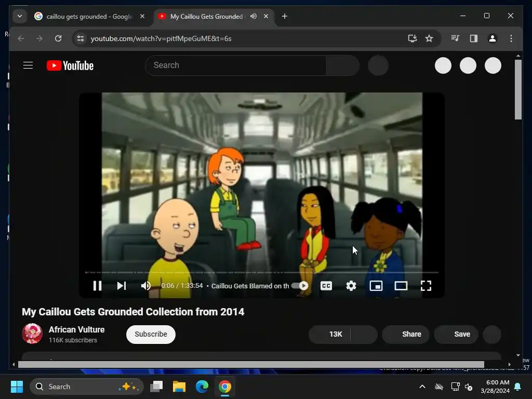This screenshot has height=399, width=532.
Task: Select the My Caillou Gets Grounded tab
Action: pyautogui.click(x=206, y=16)
